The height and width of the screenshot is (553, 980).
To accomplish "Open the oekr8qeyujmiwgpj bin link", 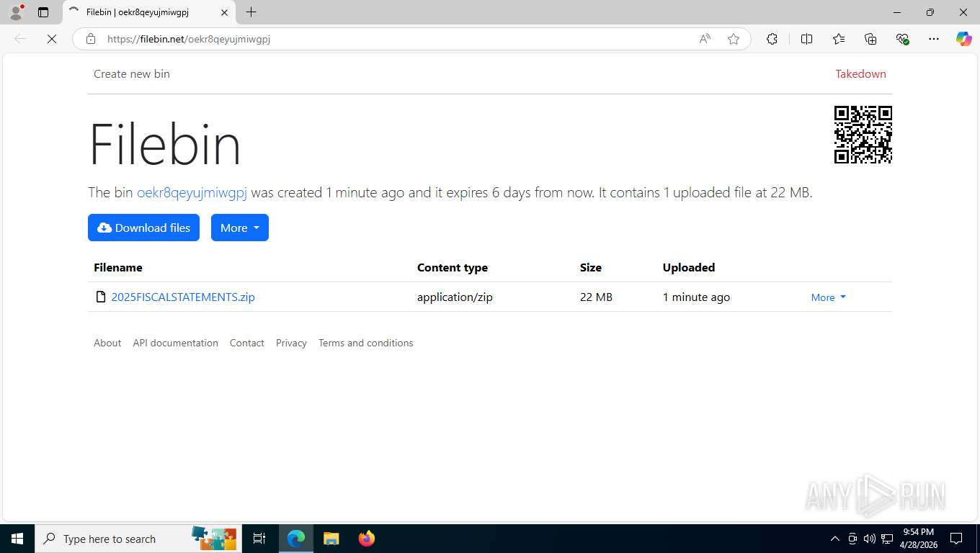I will point(192,192).
